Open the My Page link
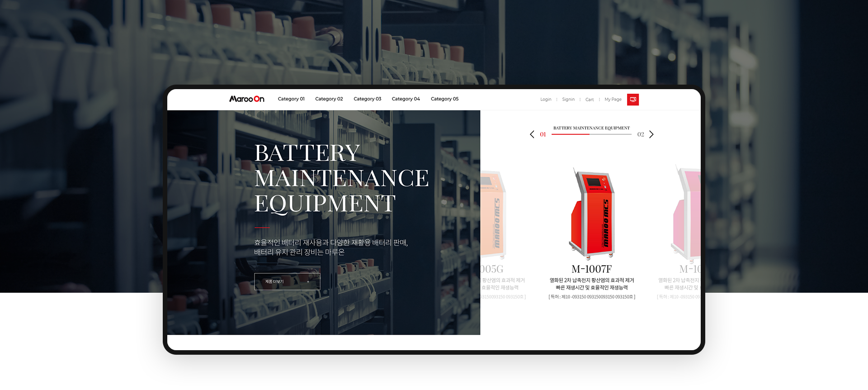This screenshot has width=868, height=390. (x=613, y=100)
